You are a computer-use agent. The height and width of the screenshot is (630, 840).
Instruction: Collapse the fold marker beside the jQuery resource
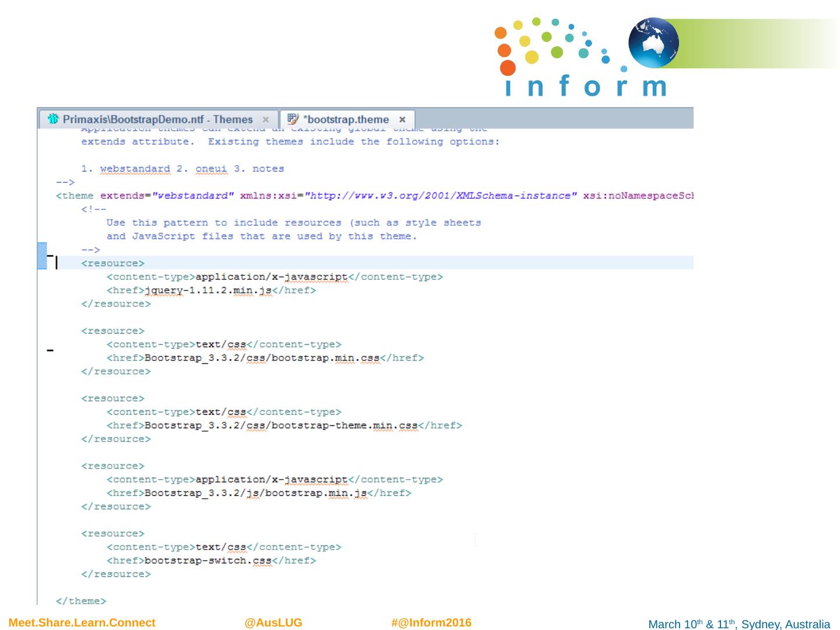[x=51, y=256]
